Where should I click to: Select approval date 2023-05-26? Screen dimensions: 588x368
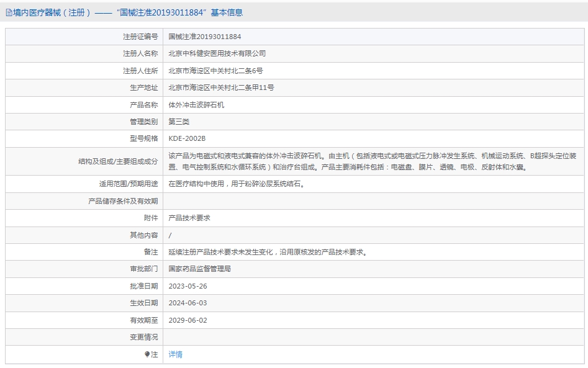pos(188,286)
